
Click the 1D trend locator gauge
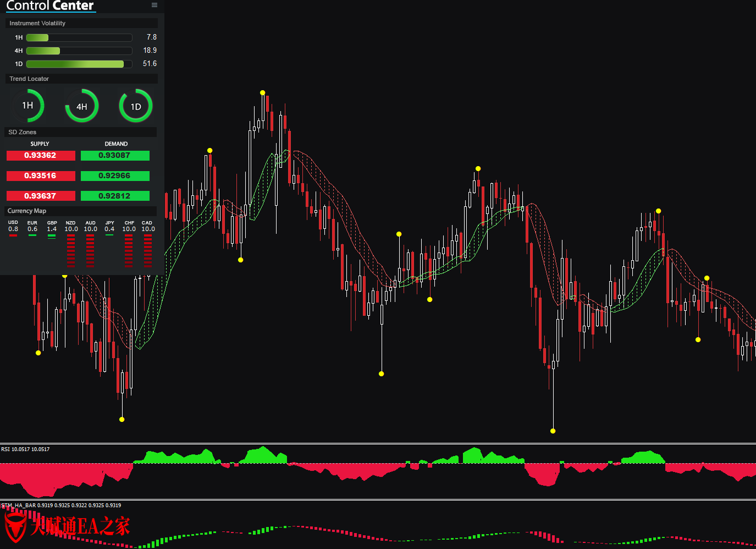136,106
